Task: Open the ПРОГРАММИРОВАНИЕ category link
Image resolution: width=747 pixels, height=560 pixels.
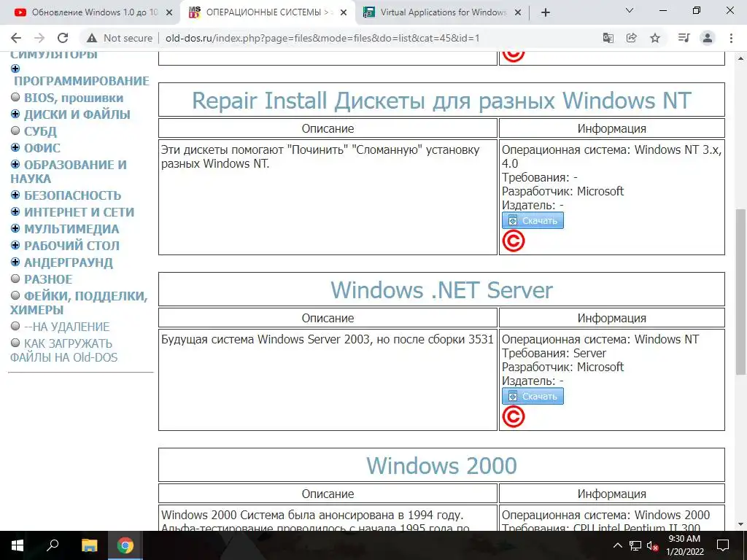Action: point(82,81)
